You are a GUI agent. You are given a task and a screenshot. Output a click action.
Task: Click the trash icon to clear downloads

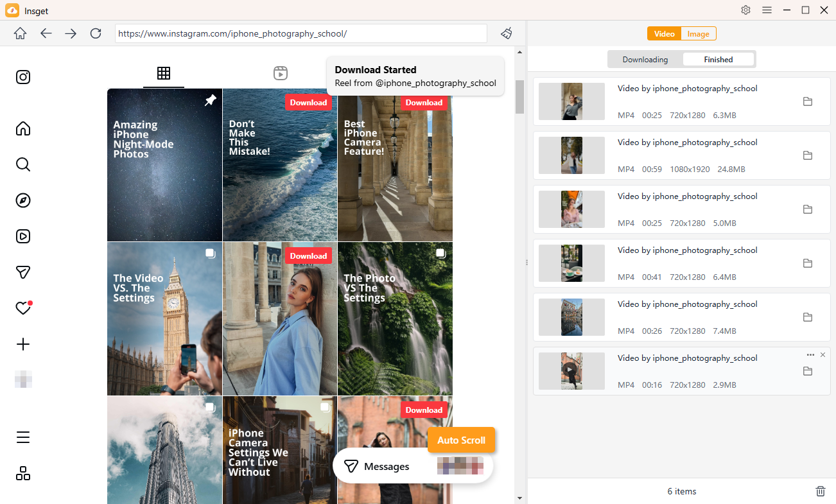coord(820,491)
